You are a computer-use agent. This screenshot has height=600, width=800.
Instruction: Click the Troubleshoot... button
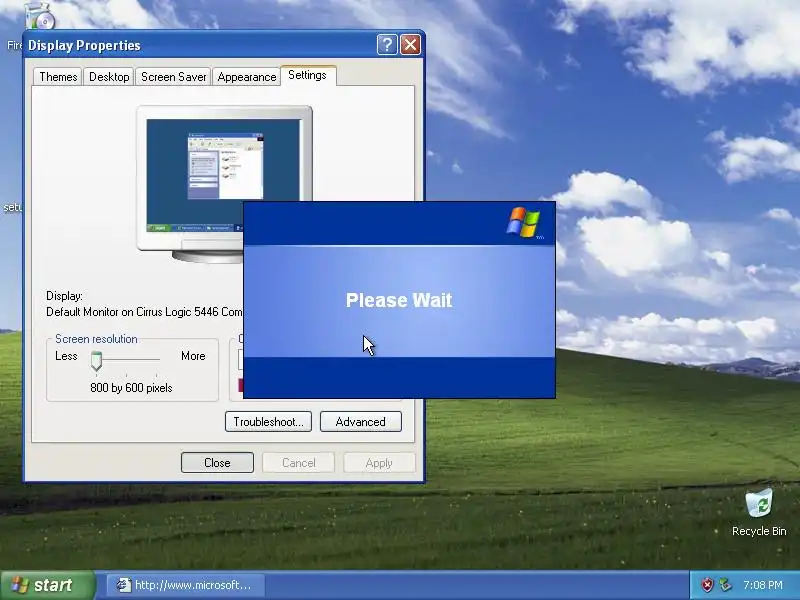(x=268, y=422)
